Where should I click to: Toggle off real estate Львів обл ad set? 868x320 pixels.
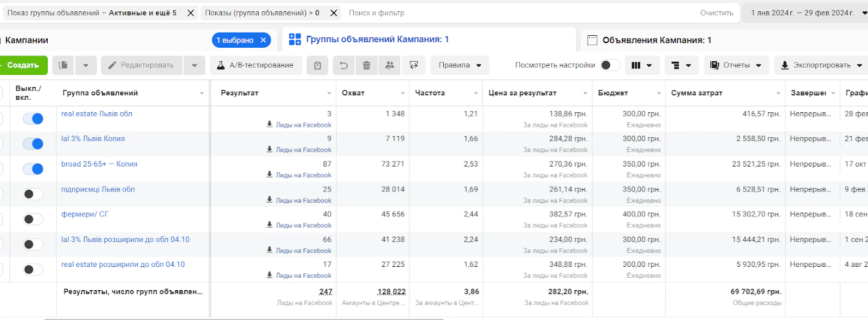33,119
